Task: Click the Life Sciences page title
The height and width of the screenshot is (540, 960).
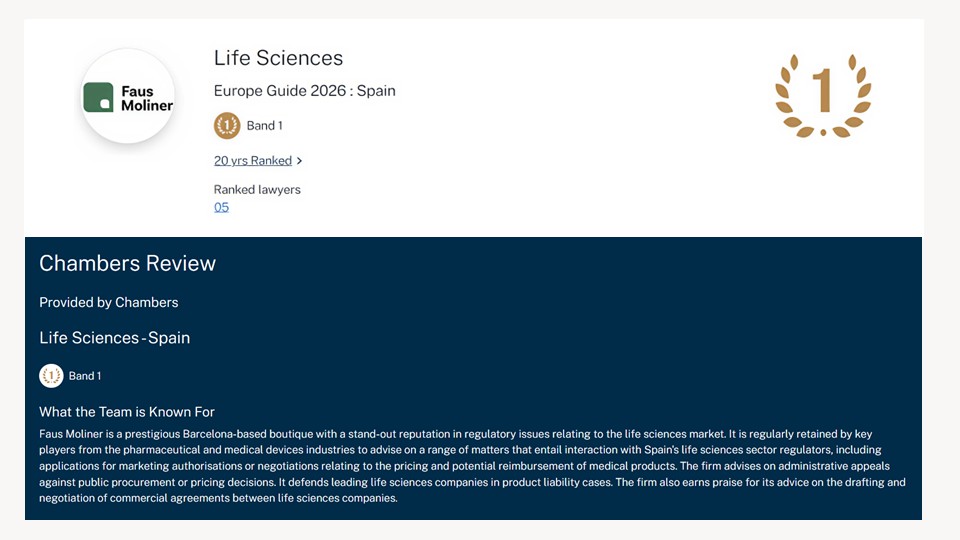Action: (278, 58)
